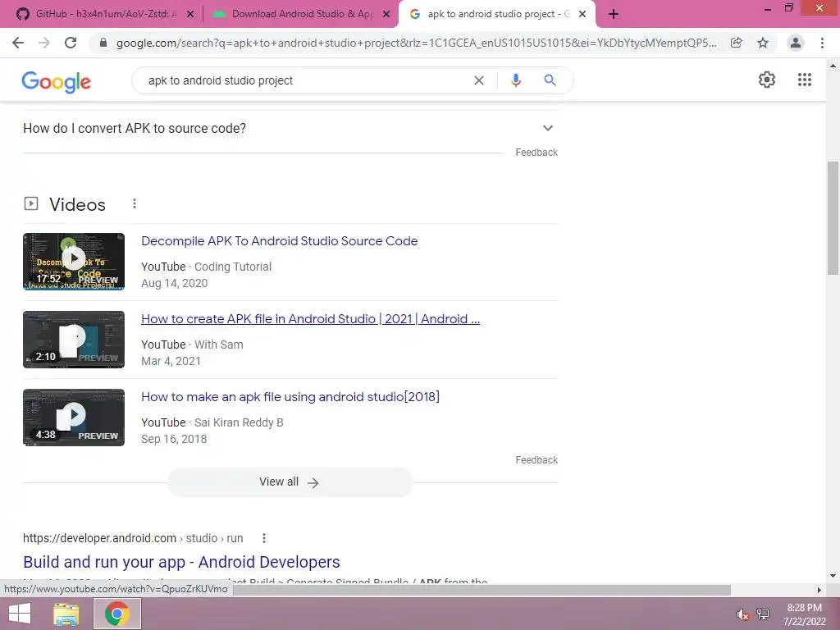This screenshot has height=630, width=840.
Task: Close the apk to android studio tab
Action: (582, 15)
